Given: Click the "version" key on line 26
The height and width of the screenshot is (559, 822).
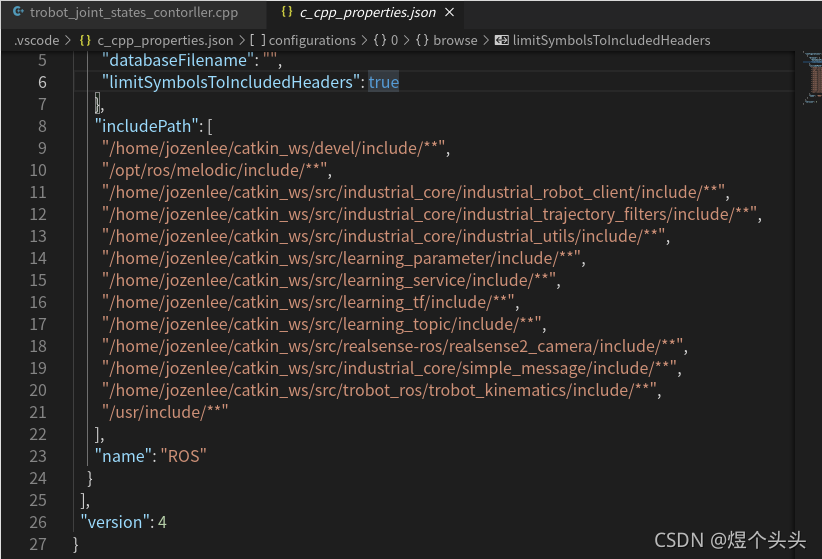Looking at the screenshot, I should click(x=115, y=523).
